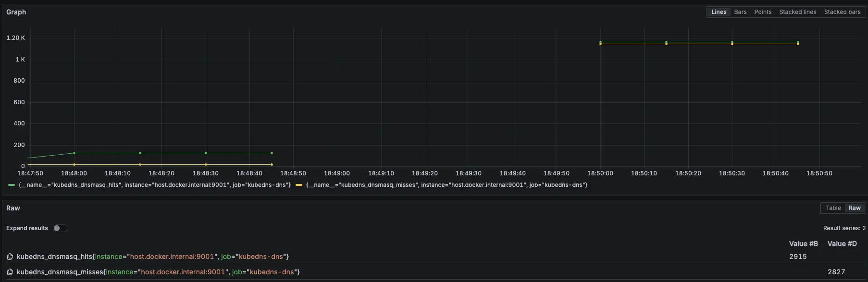
Task: Copy the kubedns_dnsmasq_hits series to clipboard
Action: click(x=10, y=257)
